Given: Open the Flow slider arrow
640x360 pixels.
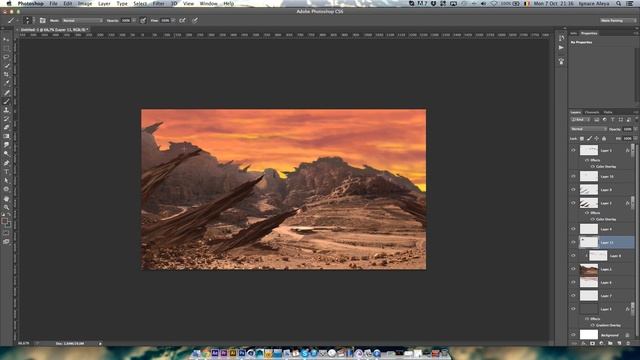Looking at the screenshot, I should coord(173,20).
